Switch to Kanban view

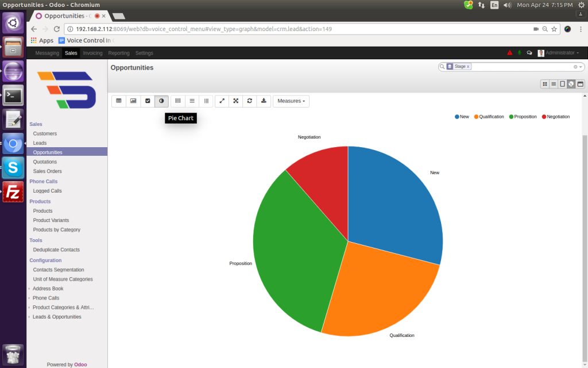pos(544,84)
